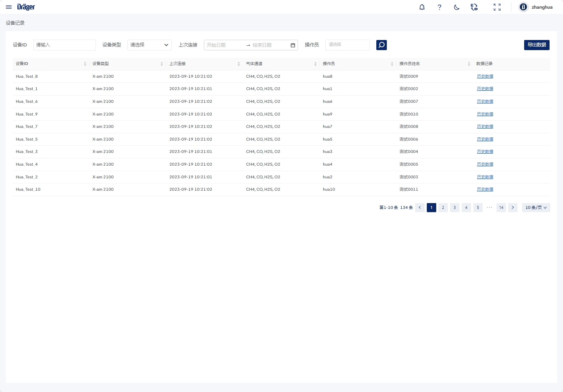Expand the 设备类型 dropdown
The image size is (563, 392).
(149, 45)
